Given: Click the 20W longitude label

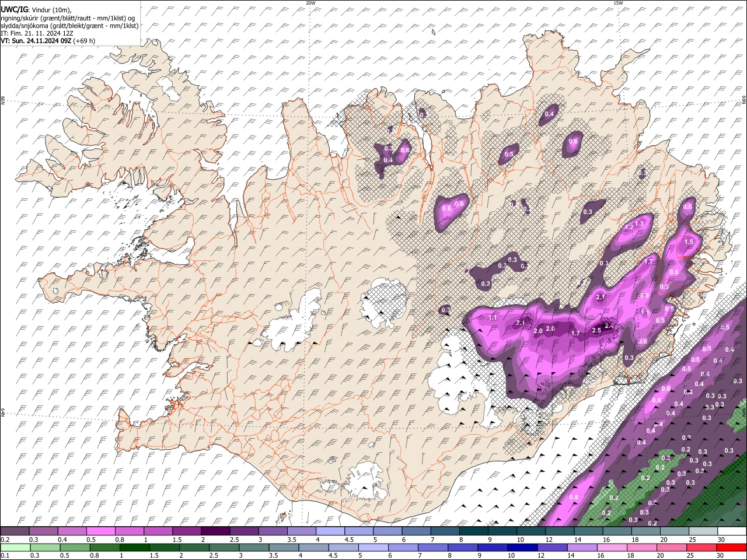Looking at the screenshot, I should [x=310, y=3].
